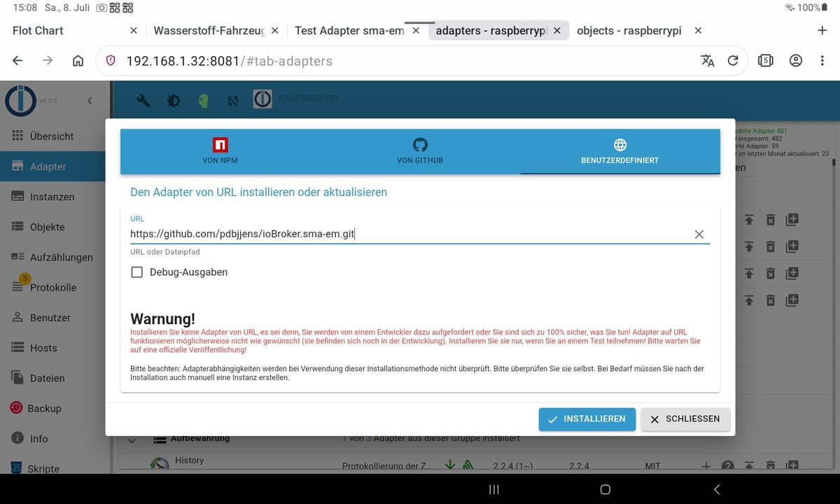Viewport: 840px width, 504px height.
Task: Open the browser three-dot menu
Action: click(822, 61)
